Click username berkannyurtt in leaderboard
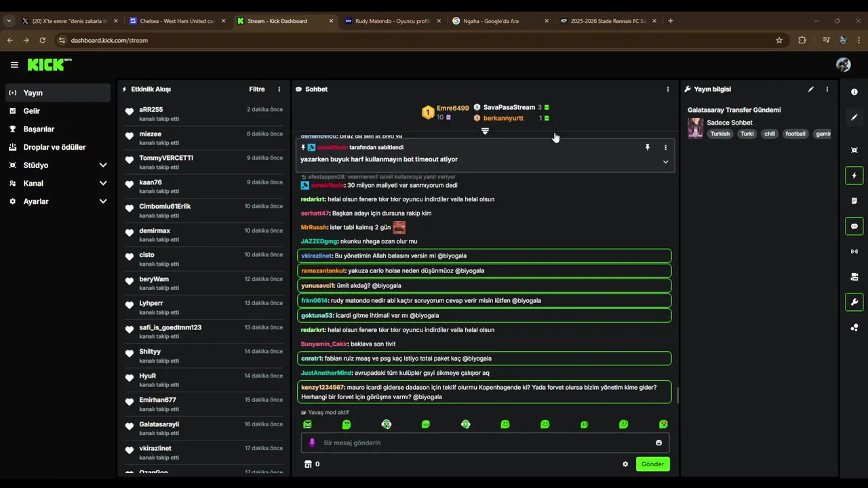The width and height of the screenshot is (868, 488). [x=503, y=118]
